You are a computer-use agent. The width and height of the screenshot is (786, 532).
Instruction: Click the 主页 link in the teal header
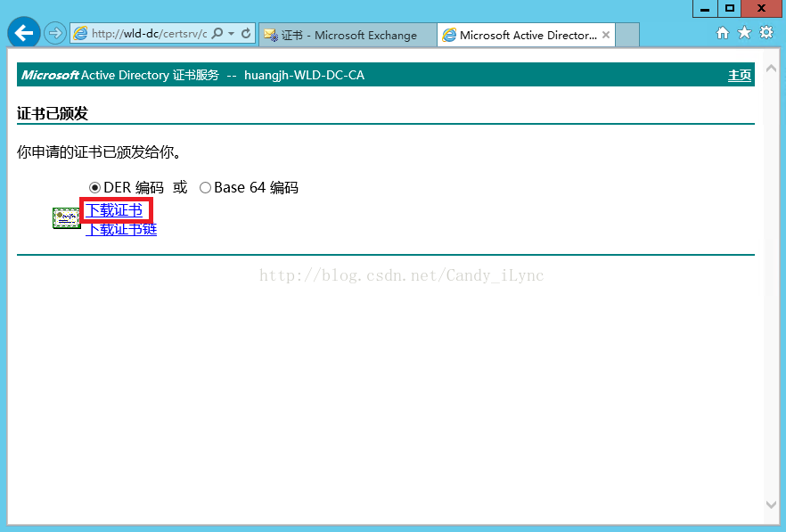coord(740,76)
